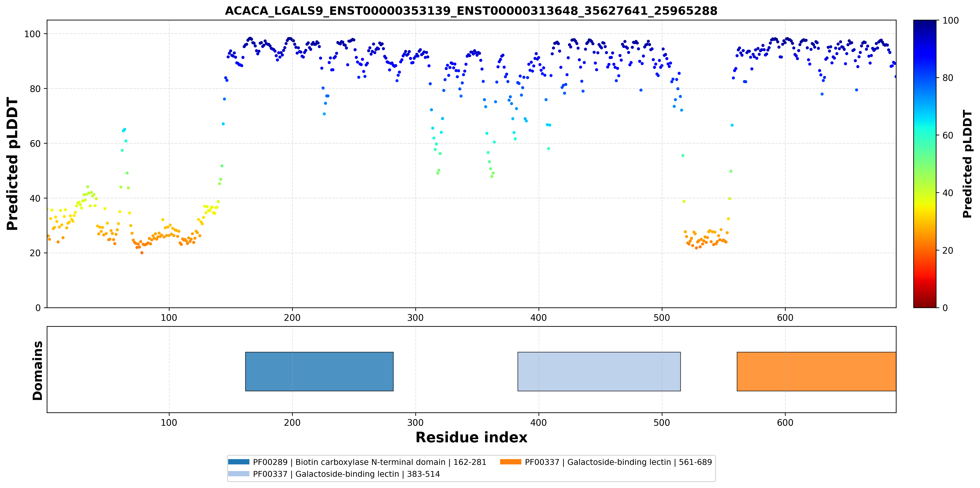Click the 300 tick label below scatter plot
This screenshot has height=488, width=980.
tap(416, 318)
